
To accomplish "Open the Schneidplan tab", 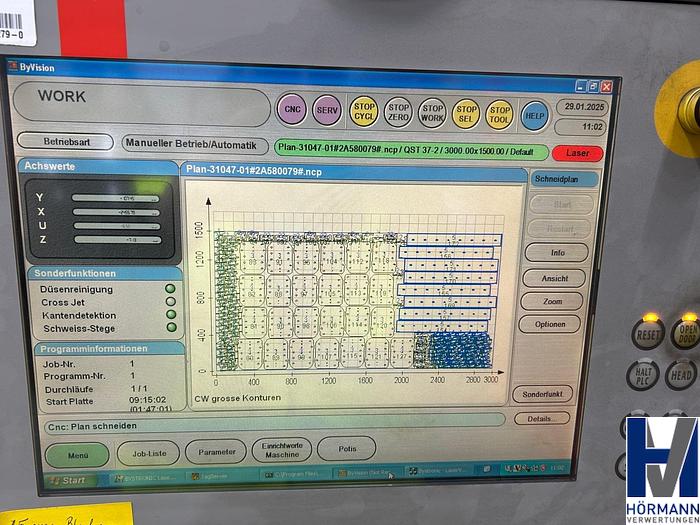I will 564,179.
